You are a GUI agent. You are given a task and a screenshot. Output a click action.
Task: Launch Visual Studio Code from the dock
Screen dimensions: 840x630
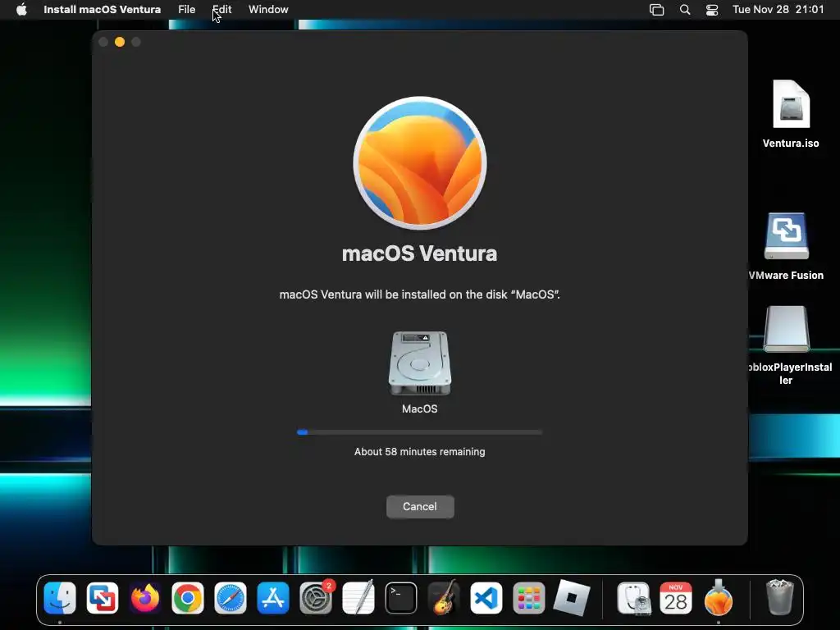[x=486, y=598]
